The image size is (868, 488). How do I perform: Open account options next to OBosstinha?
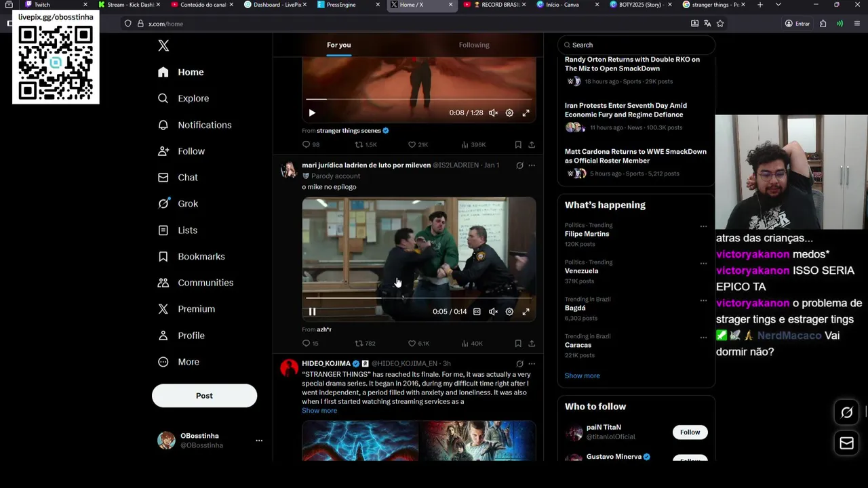tap(258, 441)
